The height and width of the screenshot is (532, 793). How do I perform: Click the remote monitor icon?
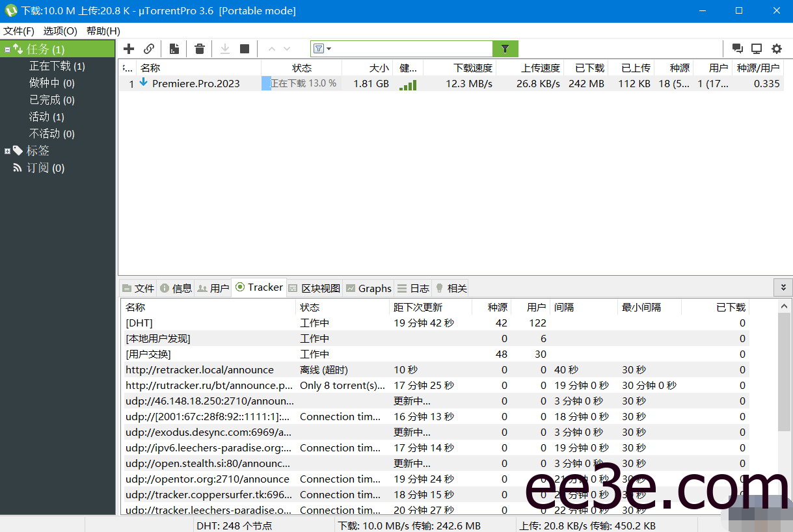(x=756, y=49)
